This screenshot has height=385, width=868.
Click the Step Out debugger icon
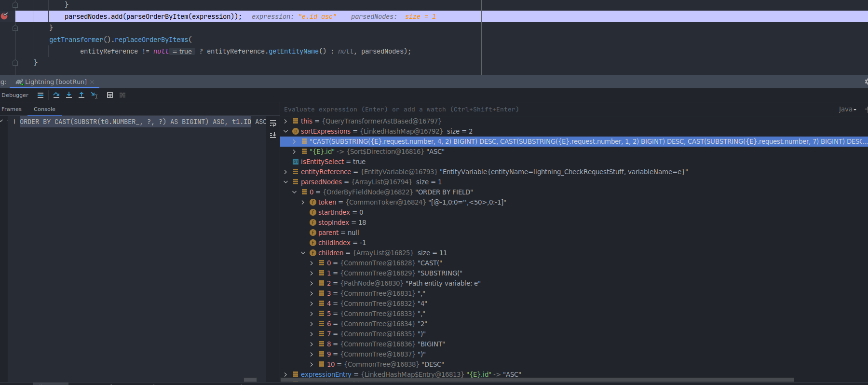tap(81, 95)
